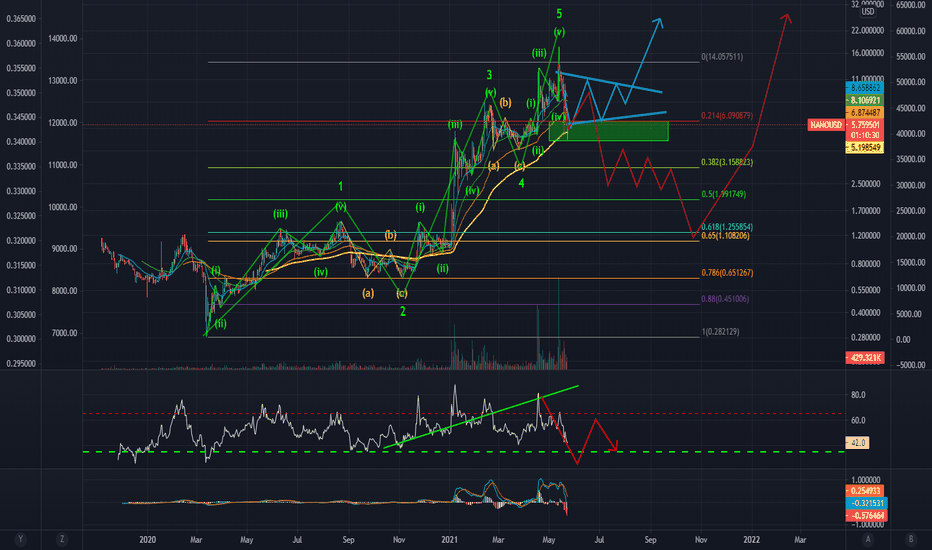Click the blue 8.658862 price label
The image size is (932, 550).
click(x=865, y=87)
